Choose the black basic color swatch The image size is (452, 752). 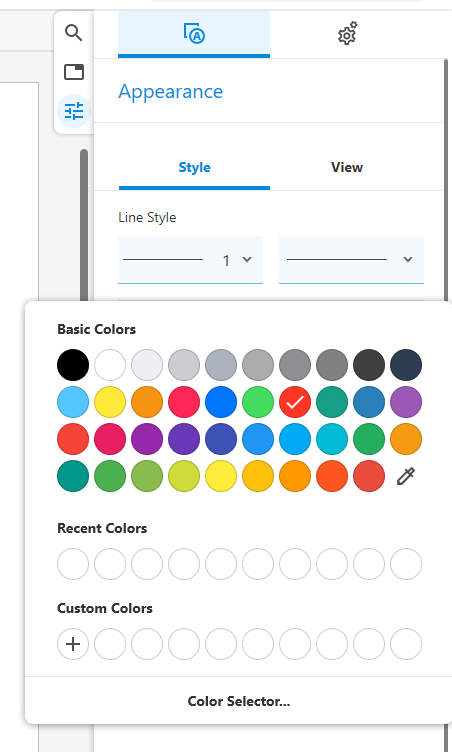(x=73, y=365)
